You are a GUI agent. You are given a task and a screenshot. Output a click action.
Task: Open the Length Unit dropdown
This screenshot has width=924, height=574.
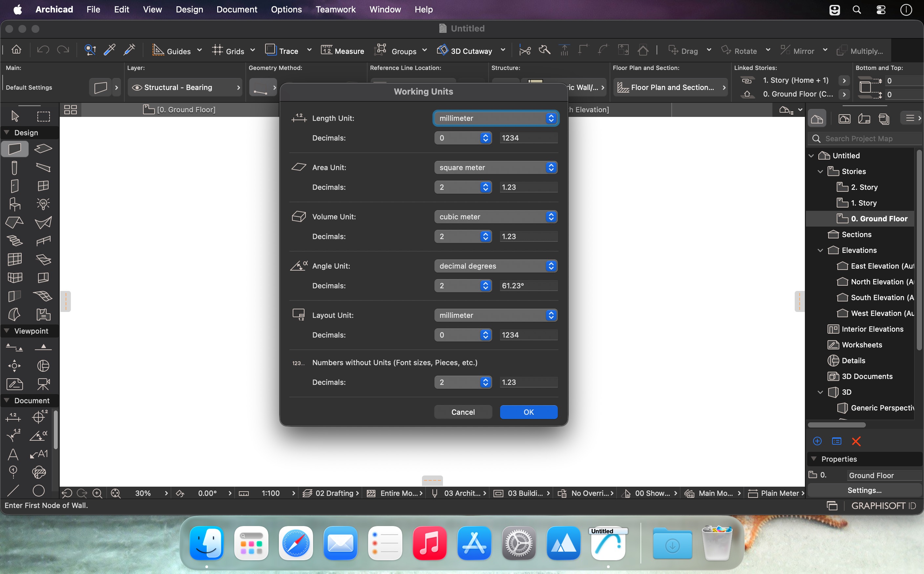[x=496, y=119]
